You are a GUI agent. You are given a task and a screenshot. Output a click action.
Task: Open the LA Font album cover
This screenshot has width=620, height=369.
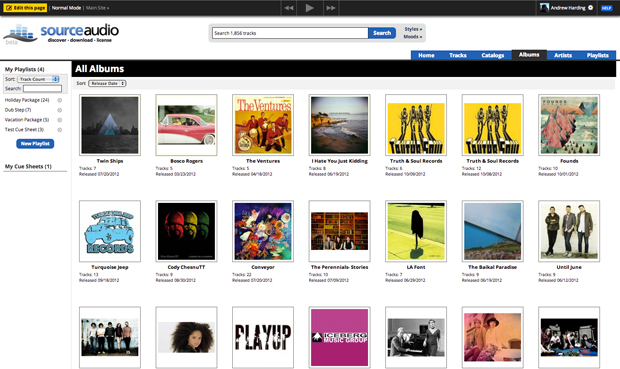[x=416, y=231]
